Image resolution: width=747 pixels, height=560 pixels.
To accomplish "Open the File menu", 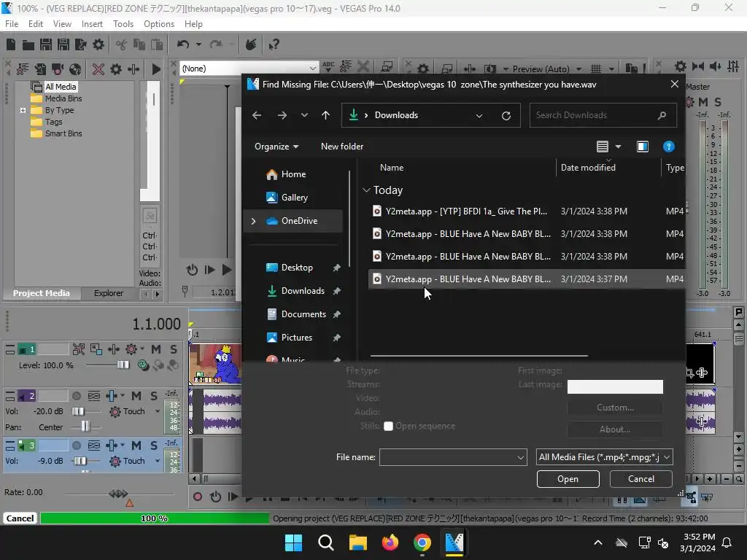I will (x=12, y=24).
